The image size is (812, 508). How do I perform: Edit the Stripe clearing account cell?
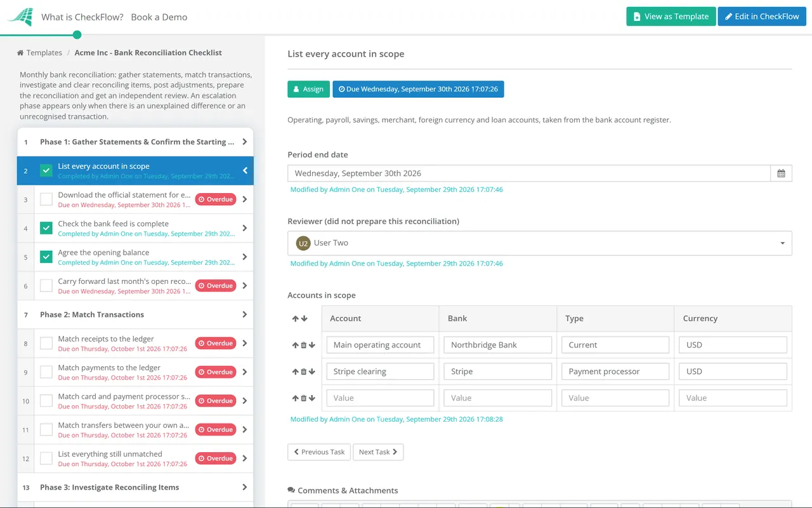coord(380,372)
